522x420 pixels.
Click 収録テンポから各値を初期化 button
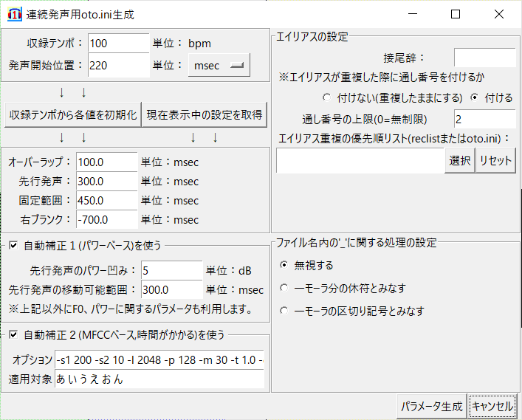tap(73, 115)
